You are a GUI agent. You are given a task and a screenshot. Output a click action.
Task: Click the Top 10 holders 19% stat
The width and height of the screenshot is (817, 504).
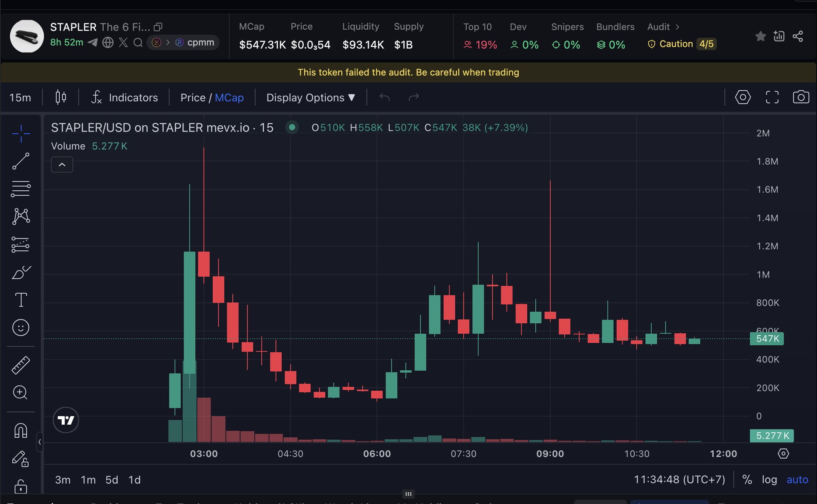point(480,45)
